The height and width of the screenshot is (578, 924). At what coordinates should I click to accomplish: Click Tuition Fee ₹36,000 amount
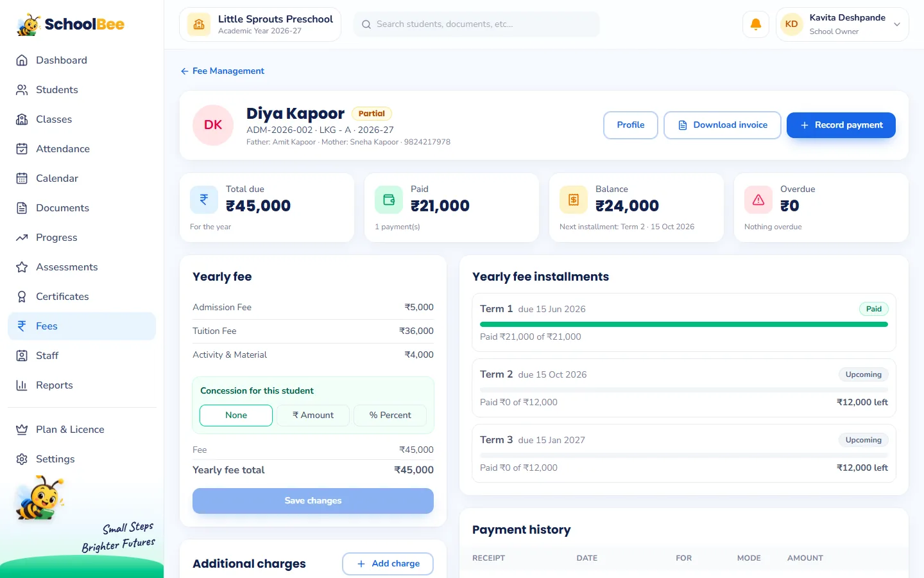tap(416, 331)
